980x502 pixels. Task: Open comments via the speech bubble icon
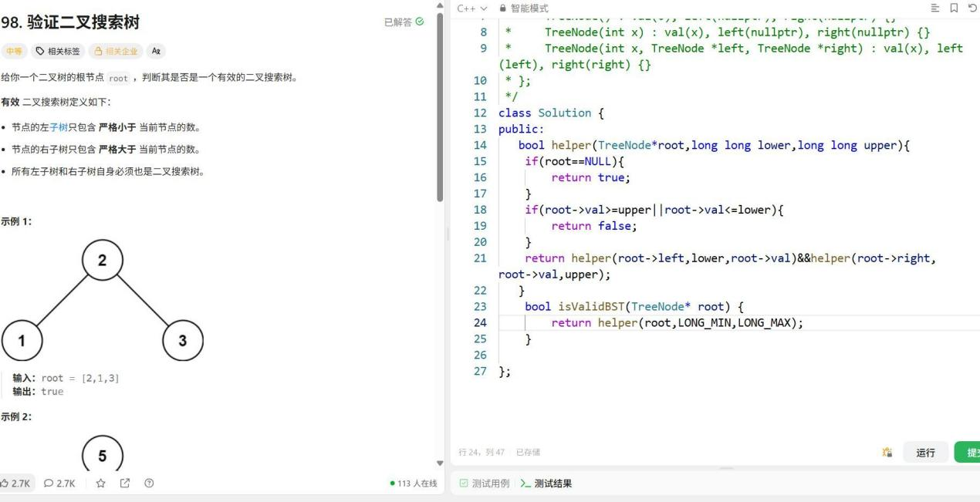(x=49, y=483)
